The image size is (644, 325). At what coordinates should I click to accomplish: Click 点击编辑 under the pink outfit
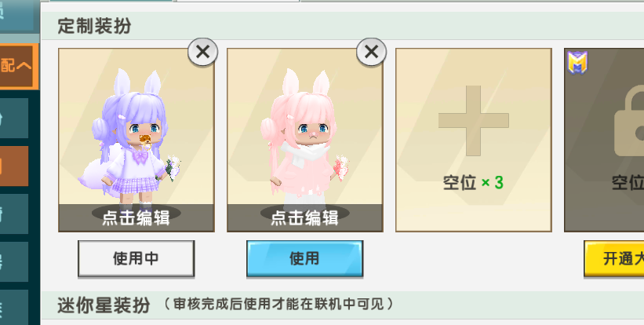click(x=304, y=217)
